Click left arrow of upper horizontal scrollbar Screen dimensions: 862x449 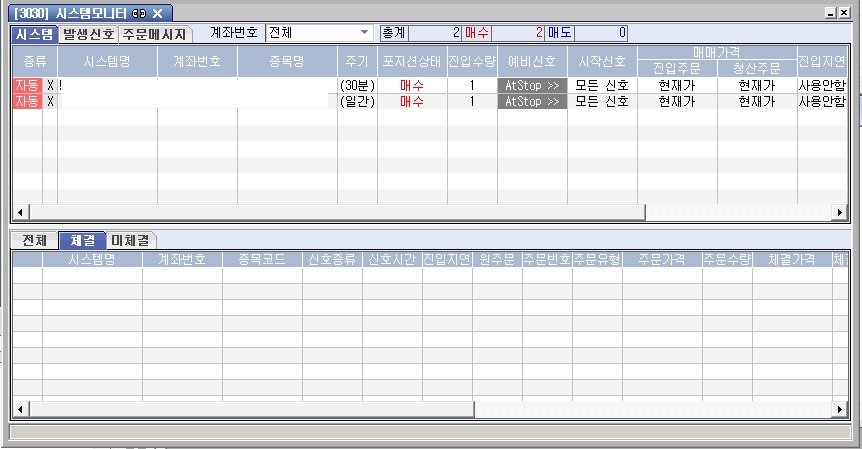19,213
